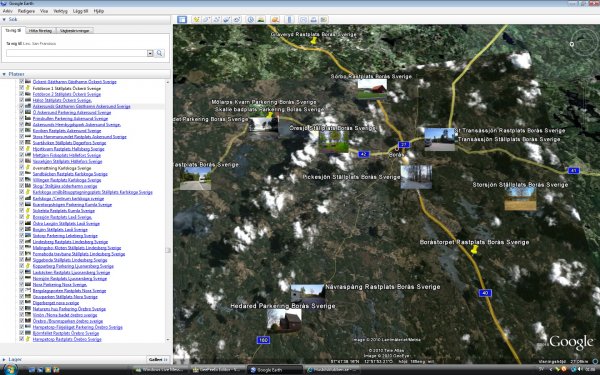This screenshot has width=600, height=375.
Task: Open the Lägg till menu
Action: (x=80, y=11)
